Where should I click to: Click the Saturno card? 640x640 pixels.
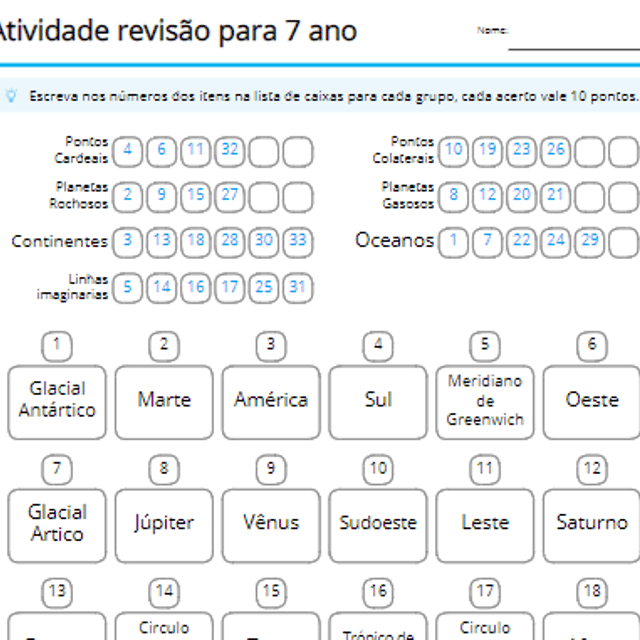592,526
